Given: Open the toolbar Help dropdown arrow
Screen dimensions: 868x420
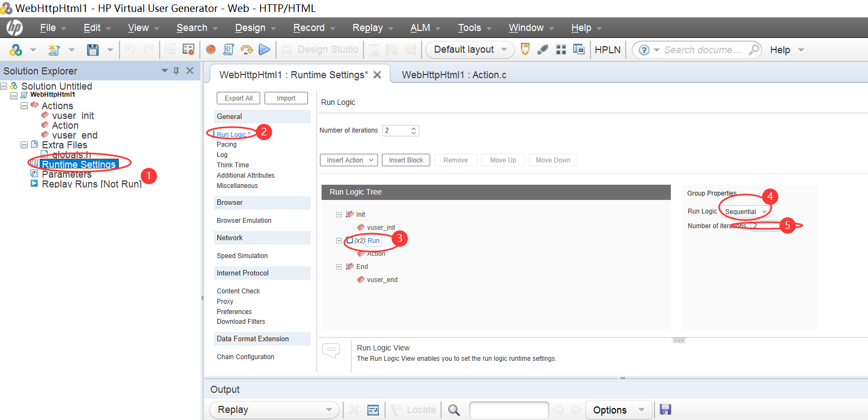Looking at the screenshot, I should coord(801,50).
